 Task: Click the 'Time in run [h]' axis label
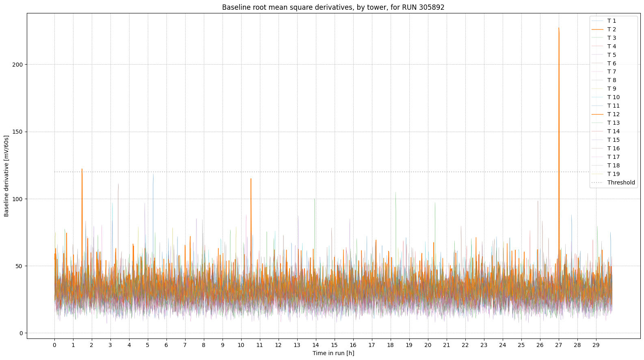click(x=333, y=353)
